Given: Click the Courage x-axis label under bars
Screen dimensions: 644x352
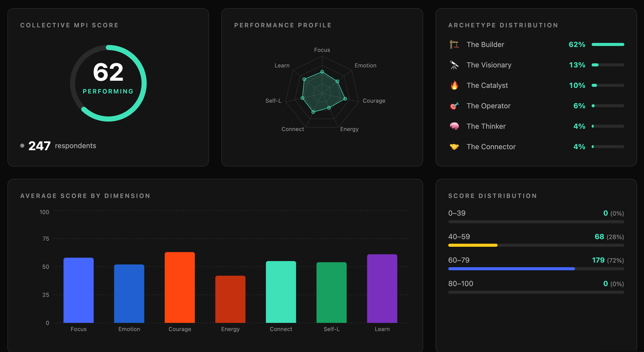Looking at the screenshot, I should pyautogui.click(x=180, y=330).
